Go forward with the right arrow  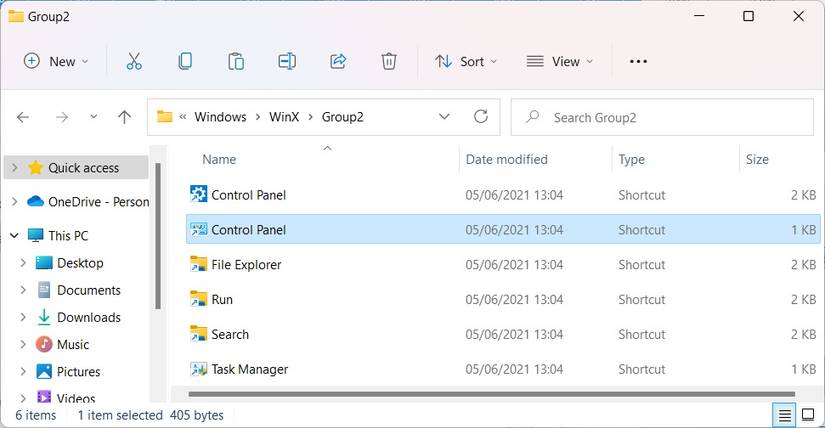click(62, 117)
